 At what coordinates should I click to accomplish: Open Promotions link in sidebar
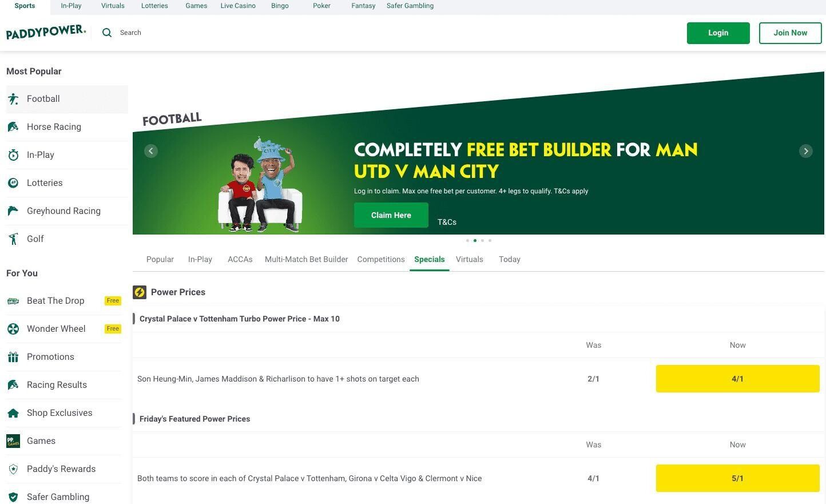50,357
